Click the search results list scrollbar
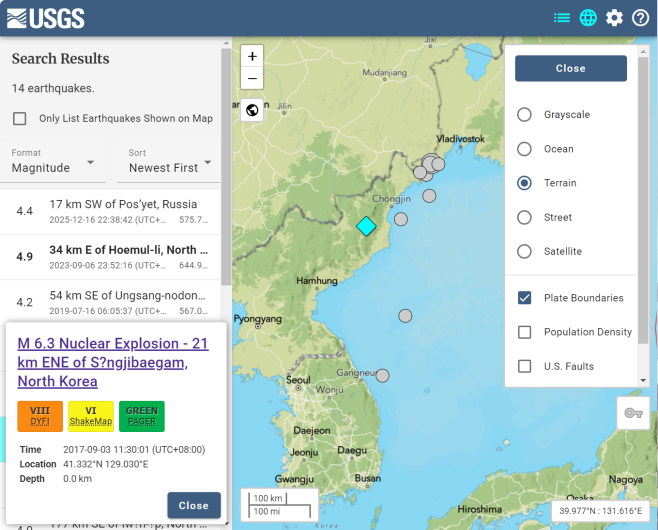This screenshot has width=658, height=530. pos(226,168)
